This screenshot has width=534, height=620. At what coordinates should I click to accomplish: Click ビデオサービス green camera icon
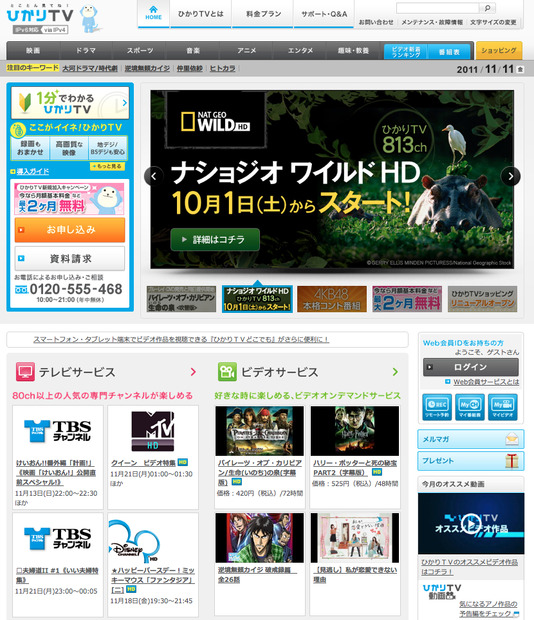[227, 372]
